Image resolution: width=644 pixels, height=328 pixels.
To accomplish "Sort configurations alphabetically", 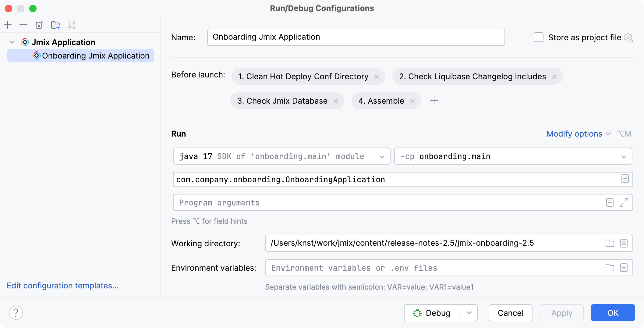I will click(x=72, y=25).
